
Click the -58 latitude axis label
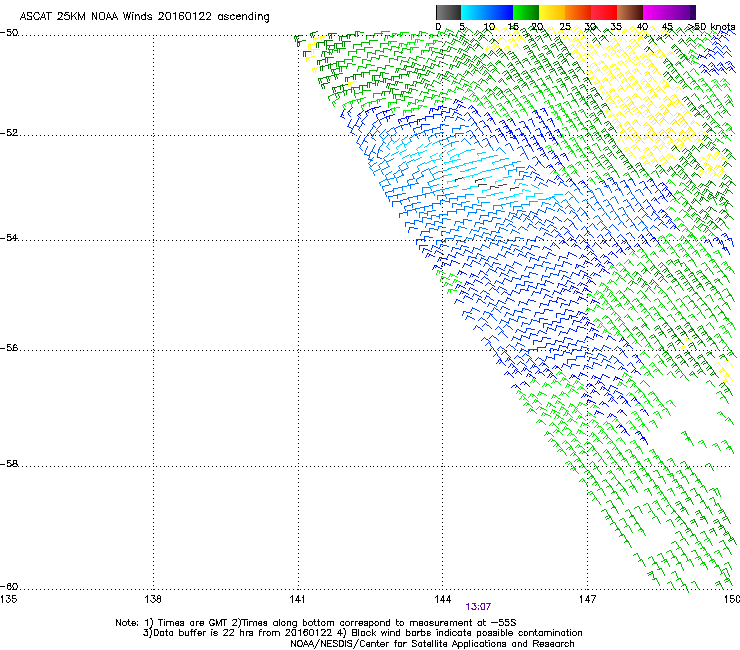pos(9,464)
